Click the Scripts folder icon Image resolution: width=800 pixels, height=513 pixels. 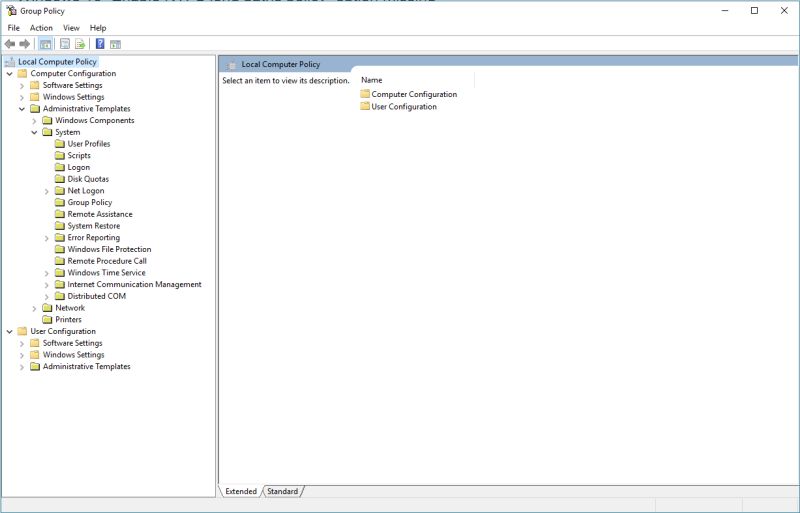[60, 155]
